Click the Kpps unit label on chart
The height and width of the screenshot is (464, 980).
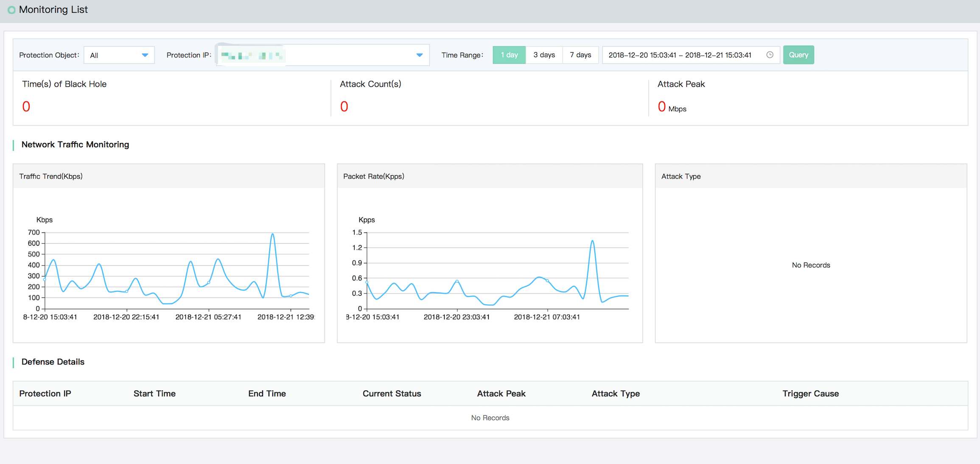[x=367, y=220]
